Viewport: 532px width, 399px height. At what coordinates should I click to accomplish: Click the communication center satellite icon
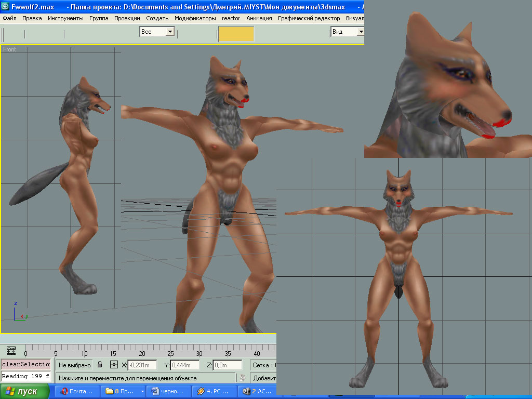coord(242,378)
